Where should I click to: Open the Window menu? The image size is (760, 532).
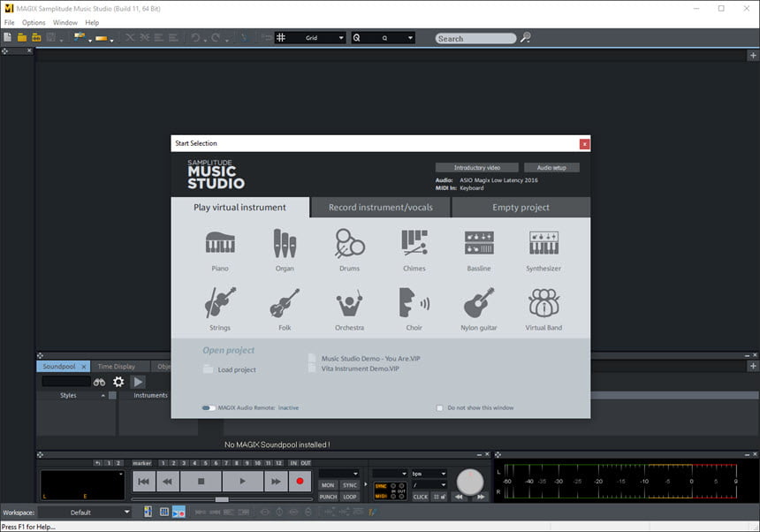(x=65, y=22)
